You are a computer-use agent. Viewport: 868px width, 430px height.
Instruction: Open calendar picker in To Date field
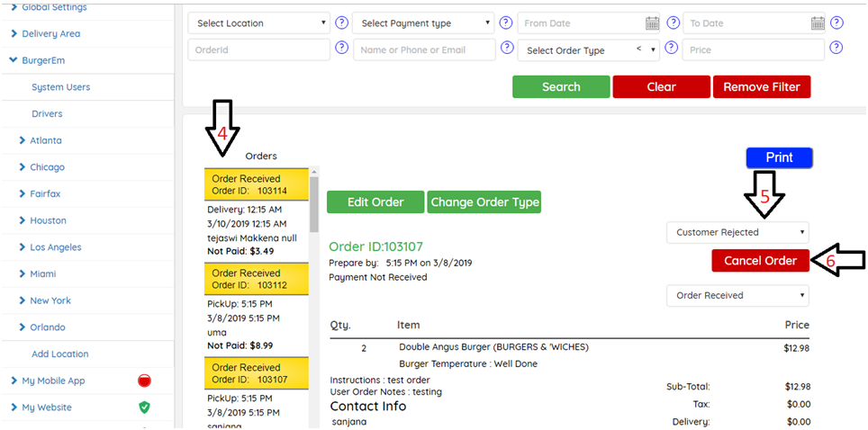818,23
